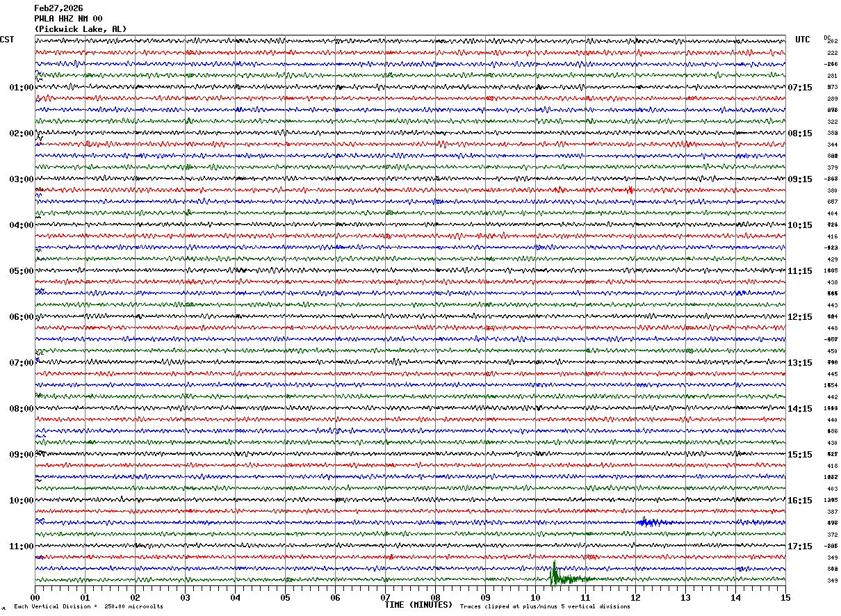Click the DC offset value 429

coord(832,259)
